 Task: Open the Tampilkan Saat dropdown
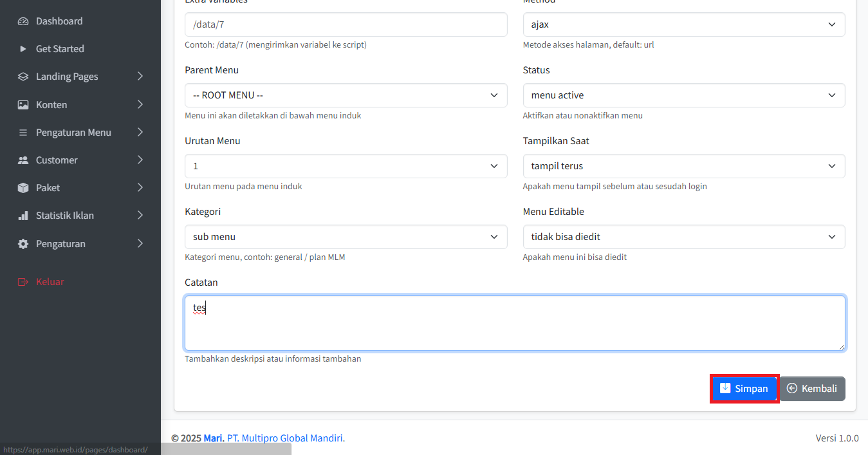coord(683,166)
